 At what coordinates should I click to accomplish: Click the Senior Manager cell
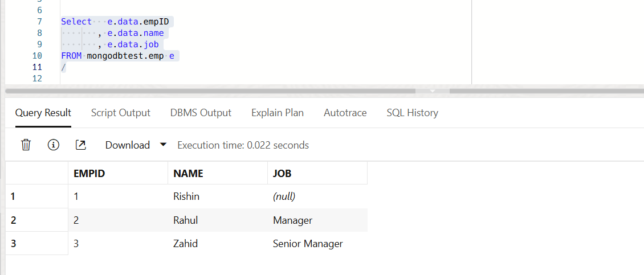[308, 244]
